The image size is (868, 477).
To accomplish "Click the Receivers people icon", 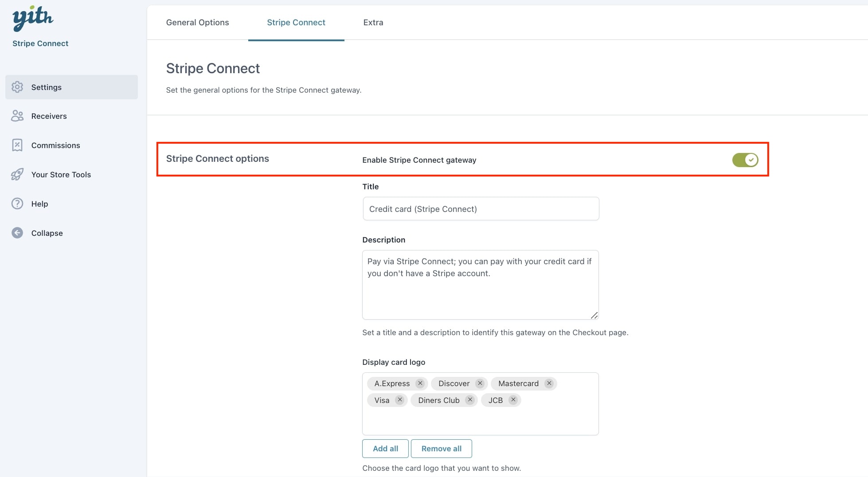I will click(17, 116).
